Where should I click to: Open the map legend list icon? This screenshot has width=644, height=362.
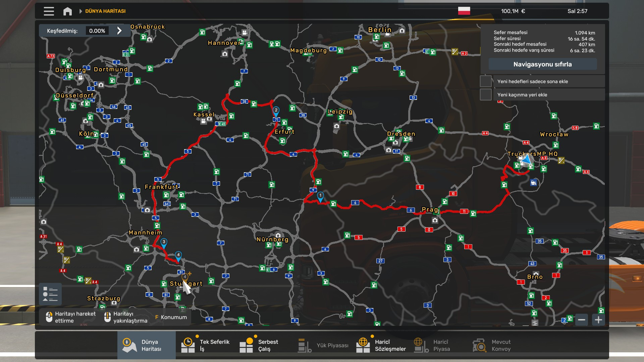[x=50, y=294]
